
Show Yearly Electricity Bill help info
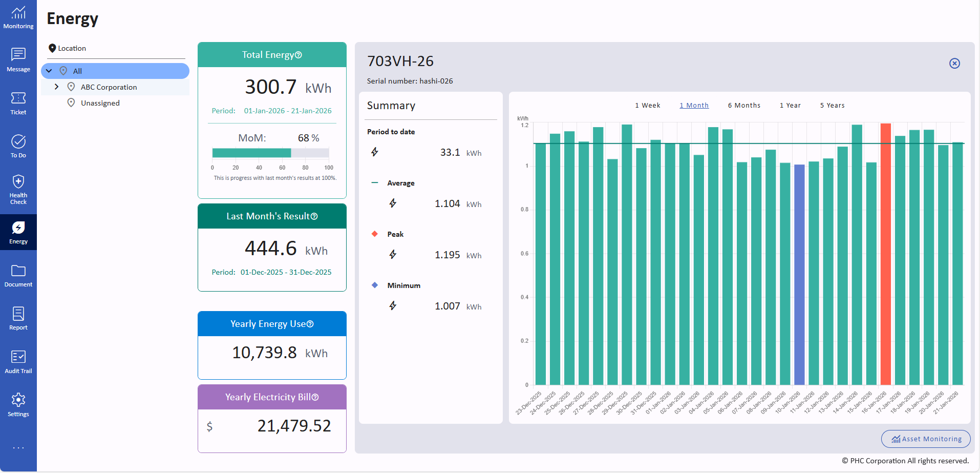tap(315, 397)
